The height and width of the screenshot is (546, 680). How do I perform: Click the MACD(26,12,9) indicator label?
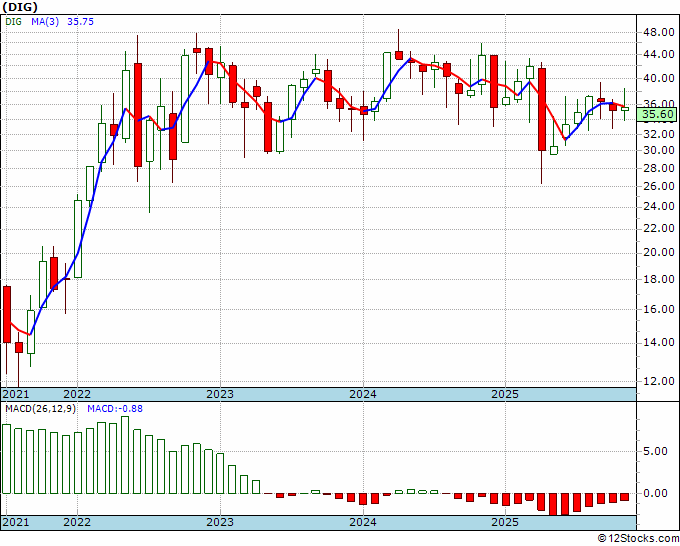[40, 409]
